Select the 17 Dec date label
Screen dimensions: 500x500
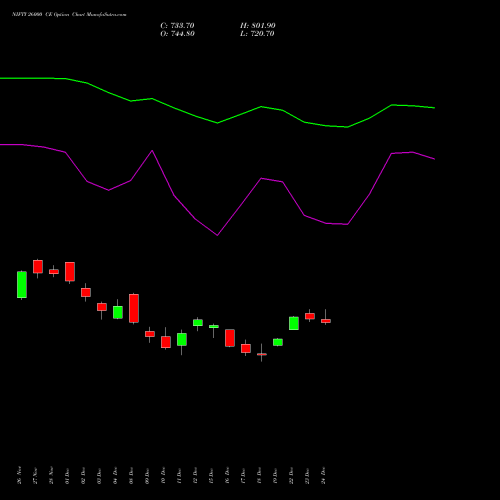243,475
